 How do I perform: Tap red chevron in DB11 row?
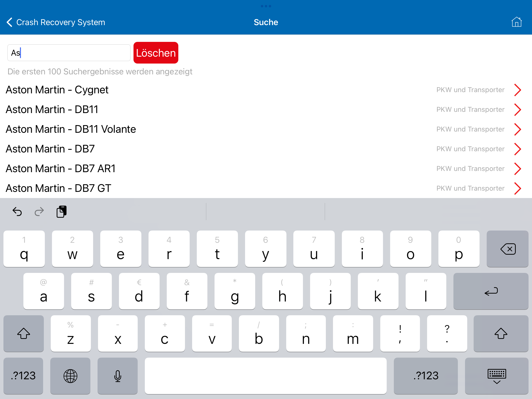517,110
